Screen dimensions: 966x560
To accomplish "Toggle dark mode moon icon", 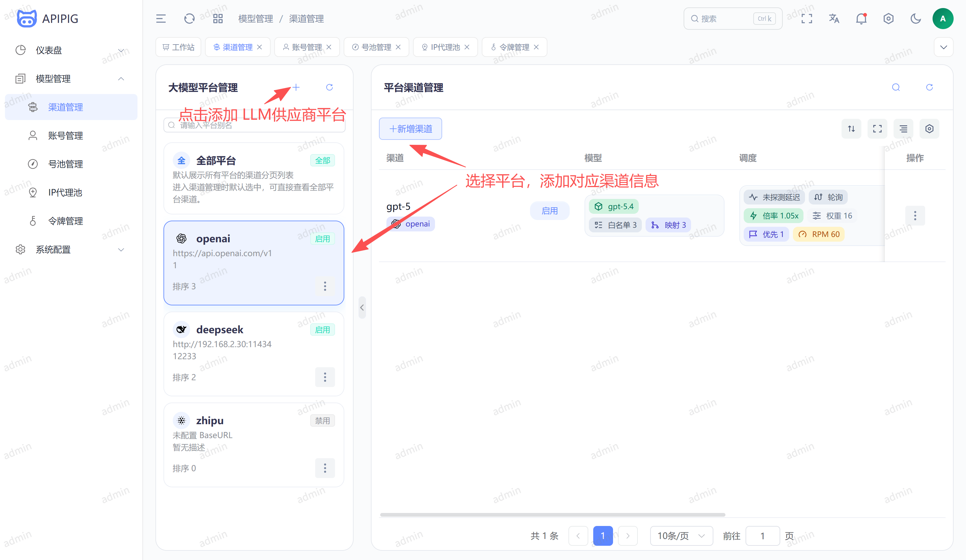I will (916, 18).
